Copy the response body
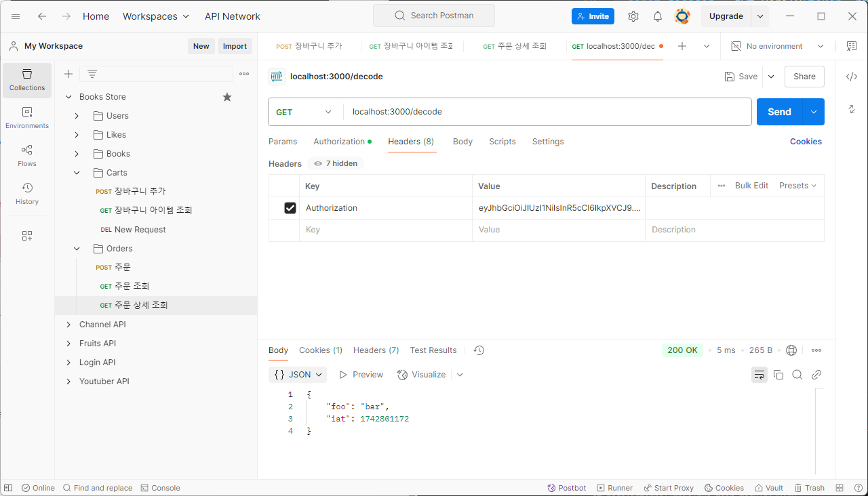The image size is (868, 496). [778, 375]
